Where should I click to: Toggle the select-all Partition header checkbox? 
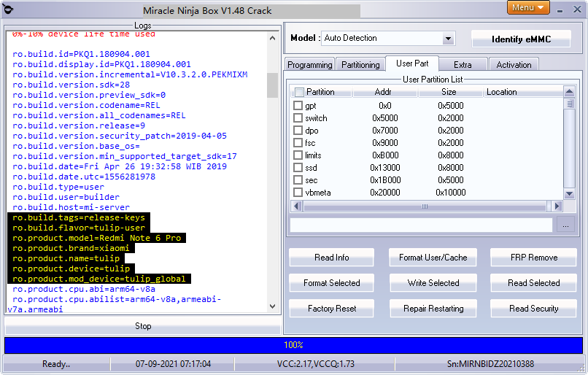(x=299, y=92)
